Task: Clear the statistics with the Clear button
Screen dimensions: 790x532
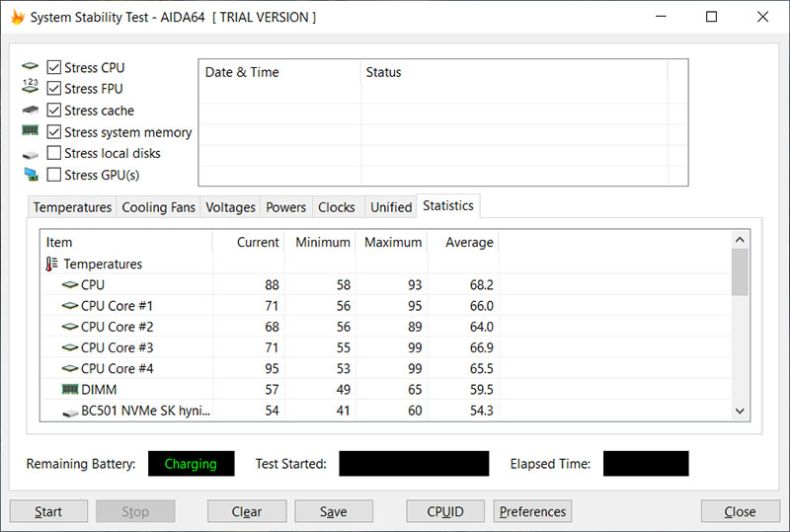Action: [247, 511]
